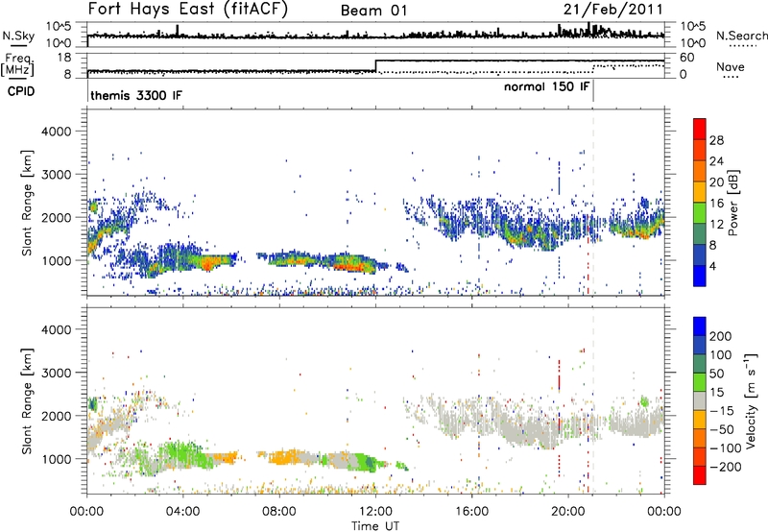
Task: Click the green velocity patch near 04:00
Action: [x=181, y=453]
